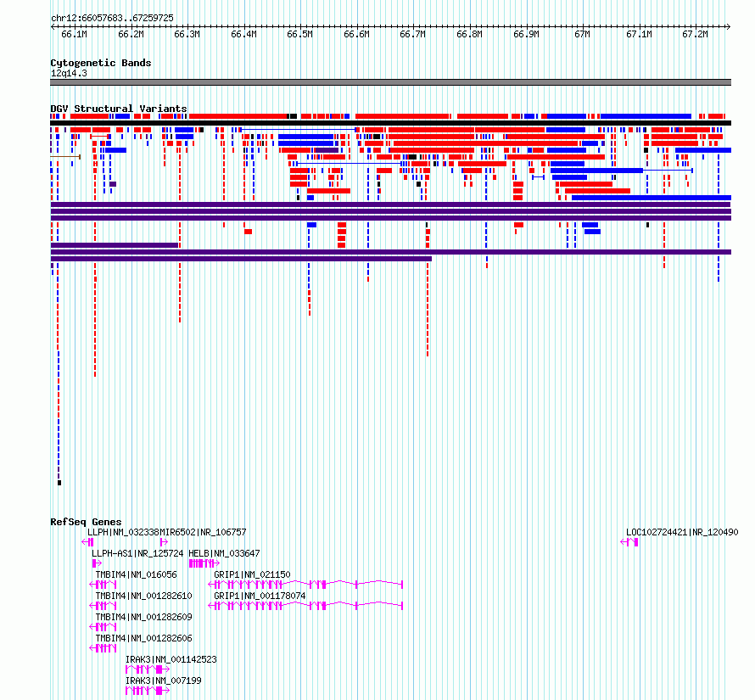Click the full-width black structural variant bar
Viewport: 755px width, 700px height.
click(390, 123)
